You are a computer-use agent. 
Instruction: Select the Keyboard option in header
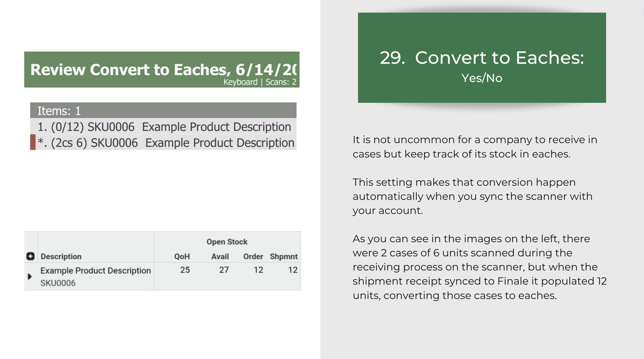tap(240, 82)
